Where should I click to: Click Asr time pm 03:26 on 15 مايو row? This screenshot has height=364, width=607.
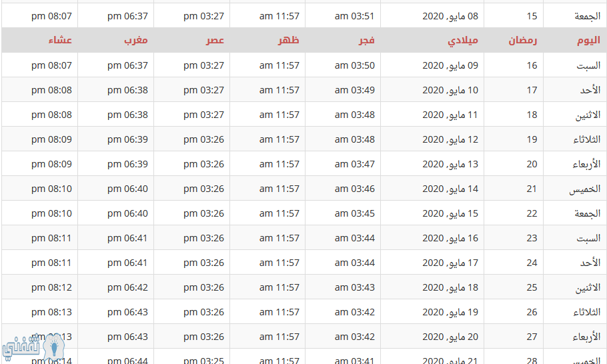203,213
